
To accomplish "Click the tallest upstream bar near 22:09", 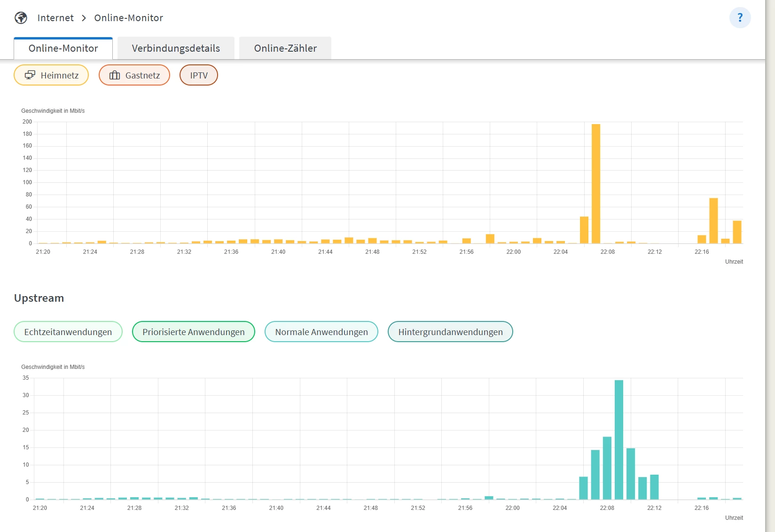I will tap(619, 440).
